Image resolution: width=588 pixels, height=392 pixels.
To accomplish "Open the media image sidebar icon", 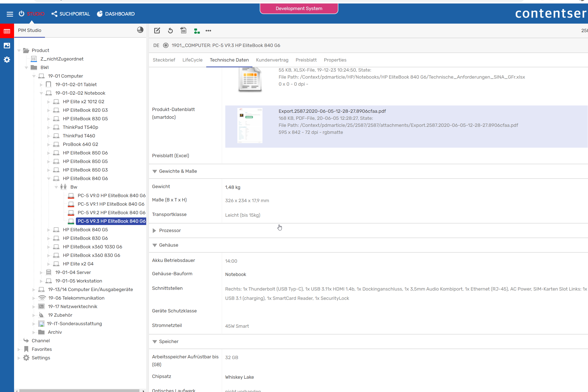I will [7, 45].
